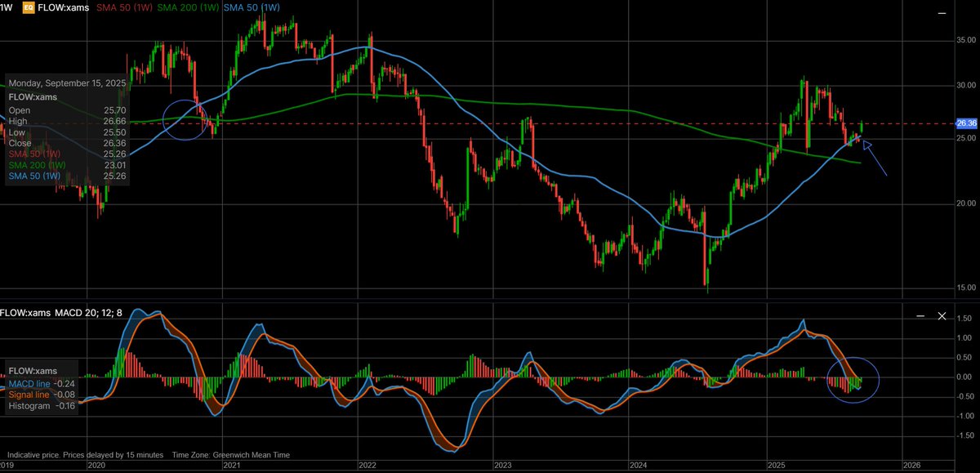Select the blue SMA 50 (1W) indicator label
The height and width of the screenshot is (473, 980).
coord(251,6)
